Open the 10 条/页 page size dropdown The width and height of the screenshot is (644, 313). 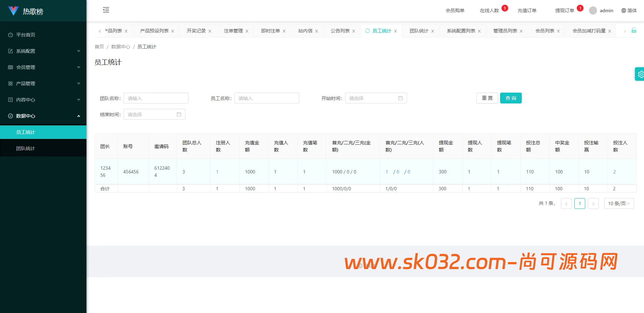(619, 203)
